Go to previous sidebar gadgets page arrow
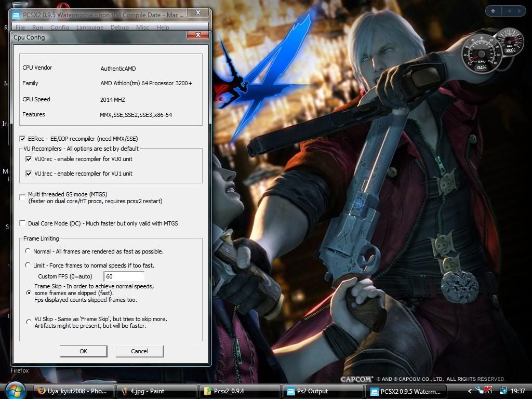 click(x=509, y=11)
